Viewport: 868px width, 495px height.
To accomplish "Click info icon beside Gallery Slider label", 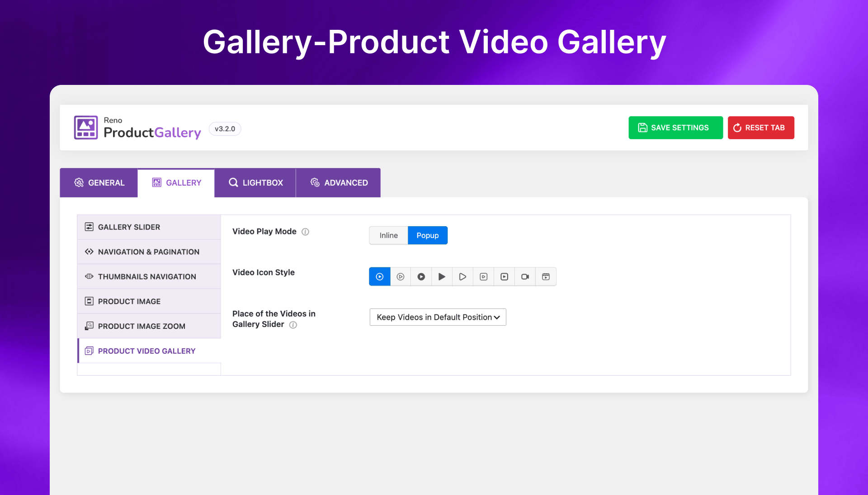I will pyautogui.click(x=293, y=325).
